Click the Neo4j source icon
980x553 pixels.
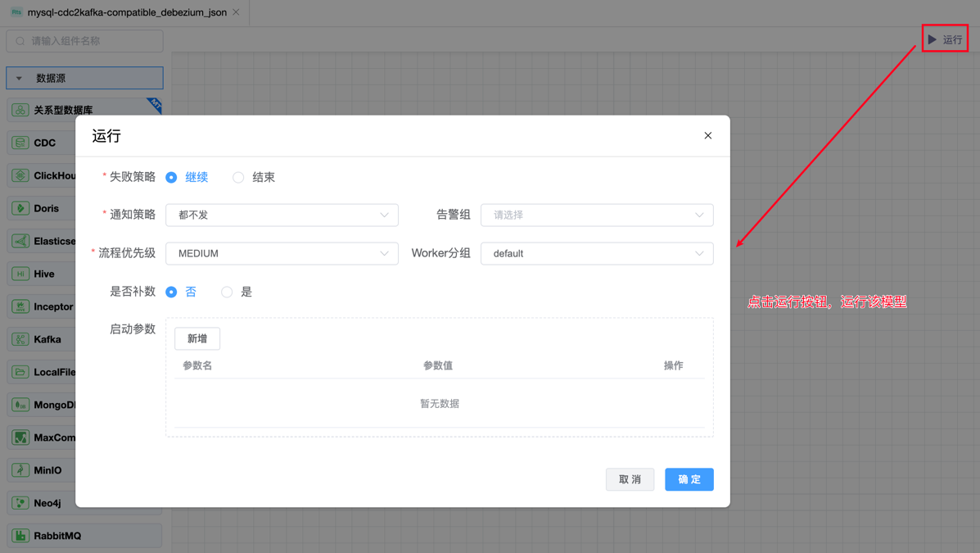tap(20, 503)
